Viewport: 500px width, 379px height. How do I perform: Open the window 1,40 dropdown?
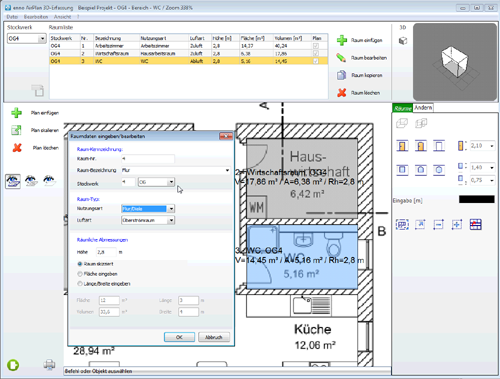(492, 167)
